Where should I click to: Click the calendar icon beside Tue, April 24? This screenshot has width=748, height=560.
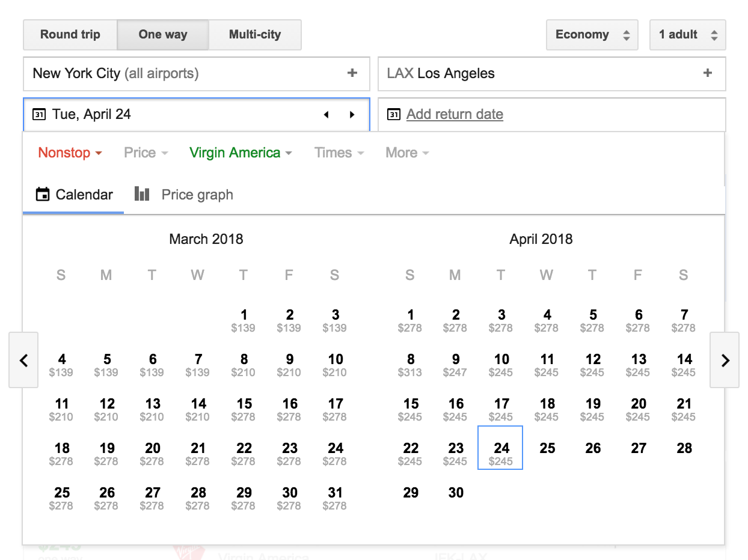pyautogui.click(x=38, y=114)
